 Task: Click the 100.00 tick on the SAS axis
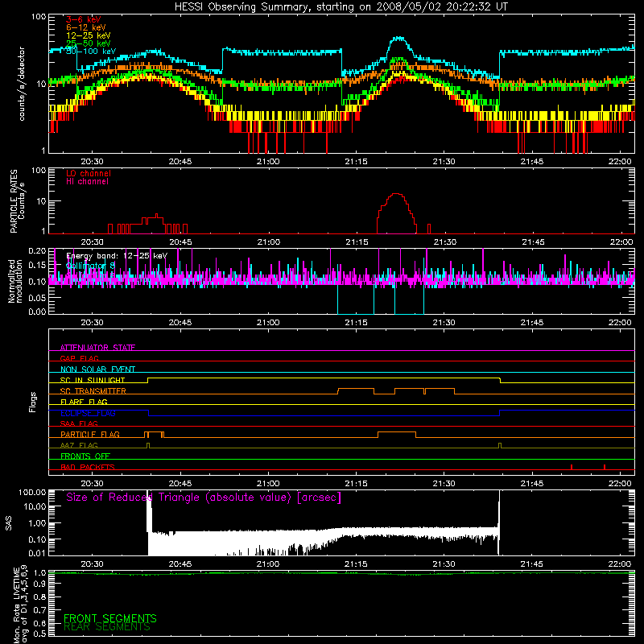(x=32, y=492)
